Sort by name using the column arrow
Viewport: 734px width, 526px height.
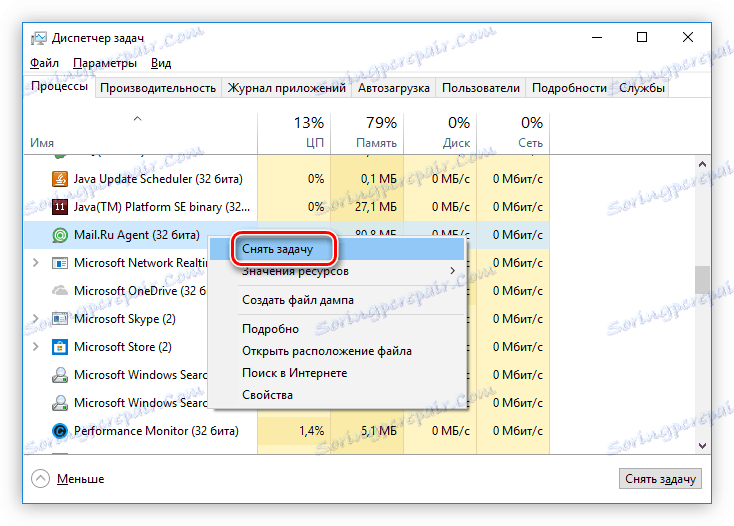click(137, 119)
